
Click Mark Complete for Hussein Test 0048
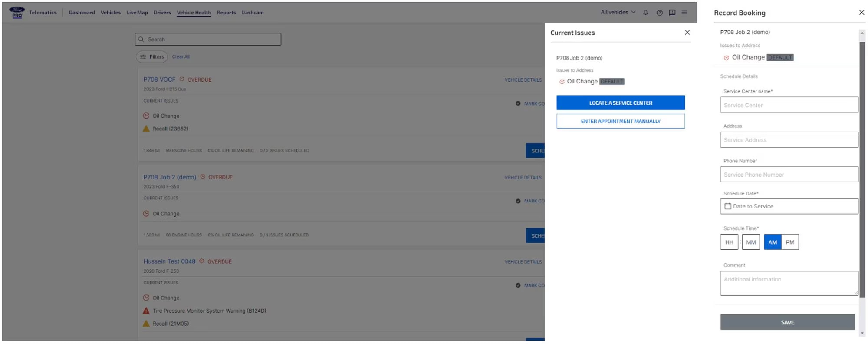tap(530, 285)
